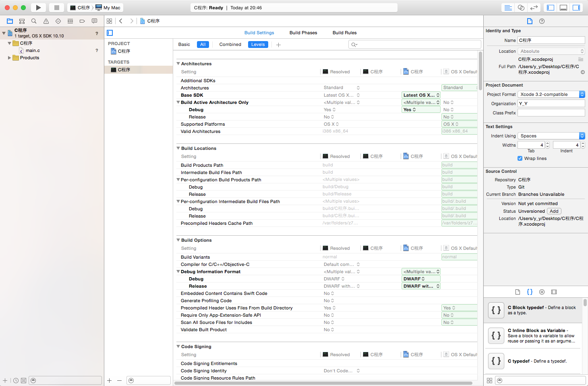Show the File Template library

point(518,292)
